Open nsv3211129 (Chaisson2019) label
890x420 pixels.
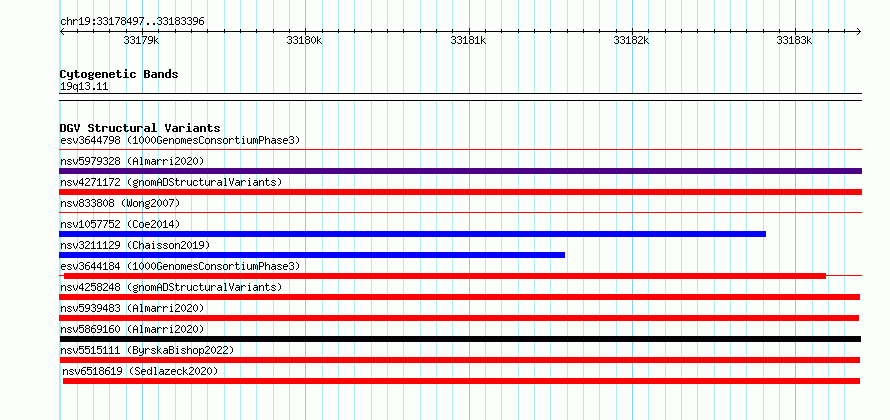pyautogui.click(x=135, y=245)
